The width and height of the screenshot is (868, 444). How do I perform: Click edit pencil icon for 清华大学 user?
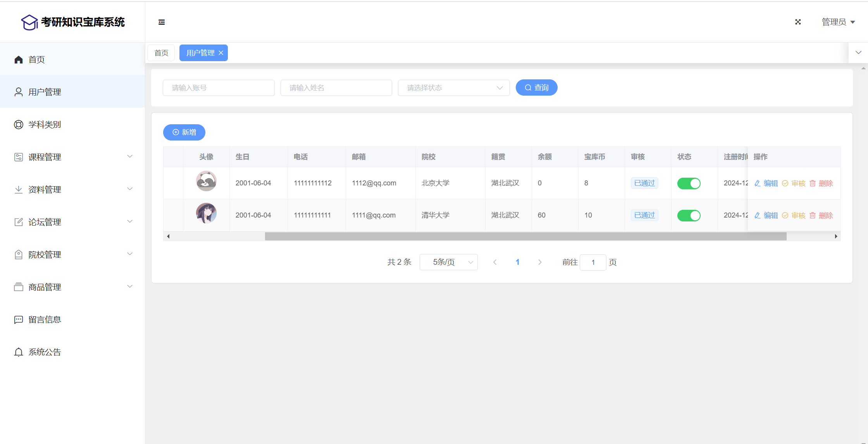coord(758,215)
